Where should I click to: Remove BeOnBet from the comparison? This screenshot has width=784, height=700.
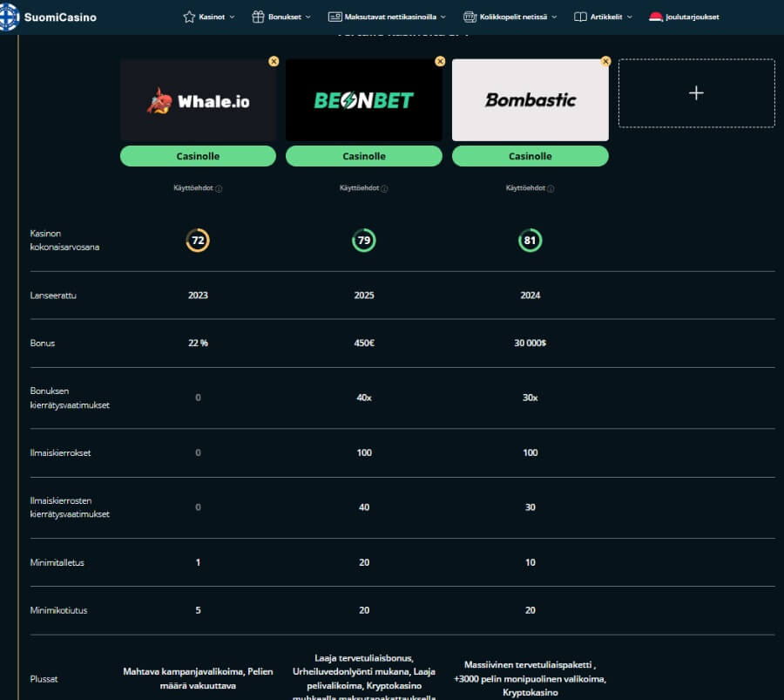tap(440, 61)
